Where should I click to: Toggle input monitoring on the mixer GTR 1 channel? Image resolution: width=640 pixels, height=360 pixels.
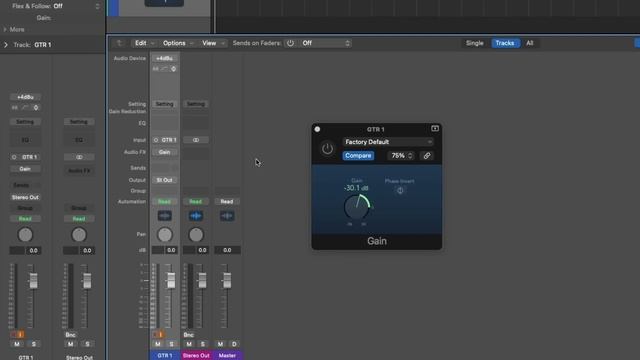pyautogui.click(x=161, y=335)
